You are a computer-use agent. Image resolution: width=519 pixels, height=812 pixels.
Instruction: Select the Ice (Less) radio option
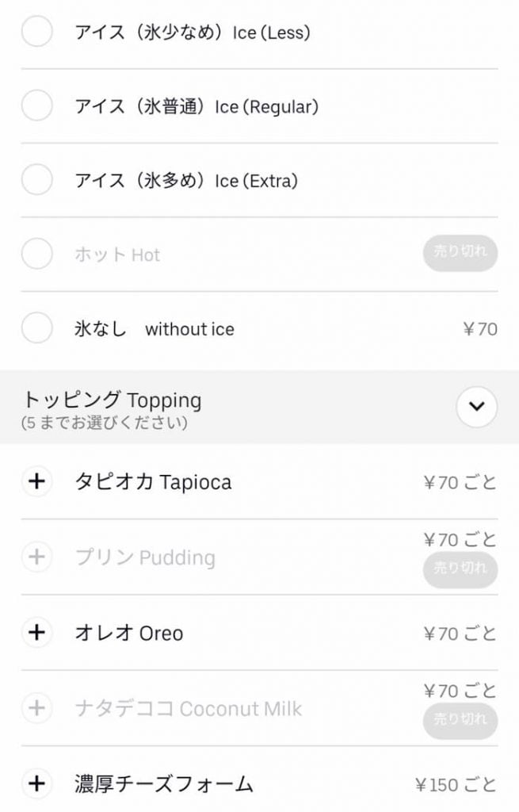click(36, 32)
